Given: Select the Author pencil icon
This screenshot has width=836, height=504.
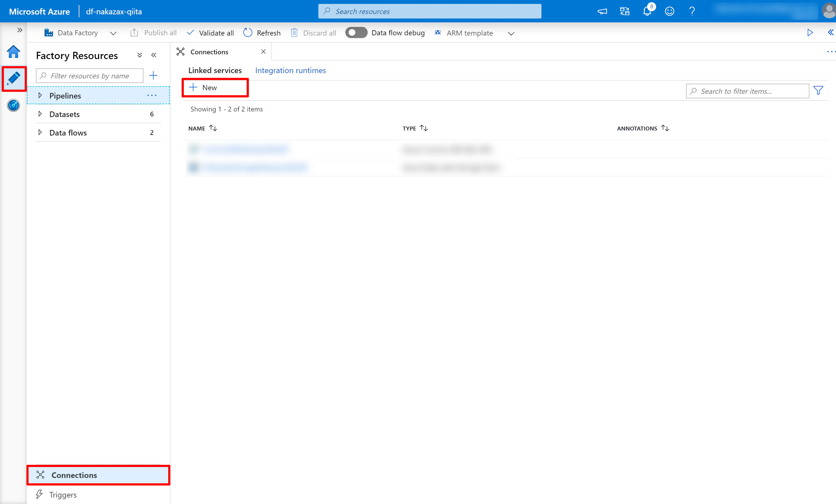Looking at the screenshot, I should click(x=13, y=78).
